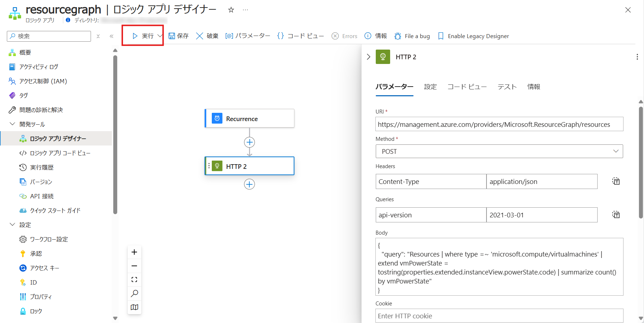This screenshot has height=323, width=644.
Task: Collapse the 開発ツール section
Action: pyautogui.click(x=12, y=124)
